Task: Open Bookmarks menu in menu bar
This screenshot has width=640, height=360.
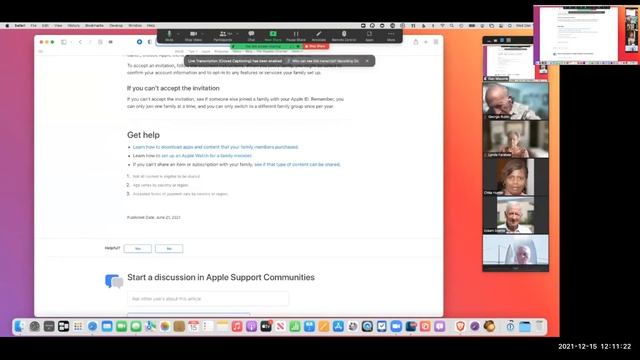Action: tap(94, 25)
